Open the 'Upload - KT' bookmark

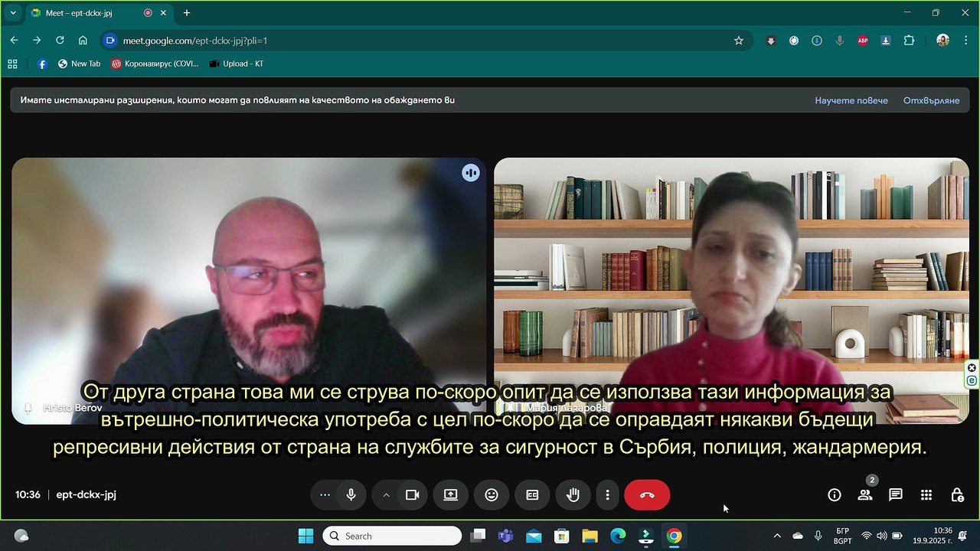click(x=237, y=64)
